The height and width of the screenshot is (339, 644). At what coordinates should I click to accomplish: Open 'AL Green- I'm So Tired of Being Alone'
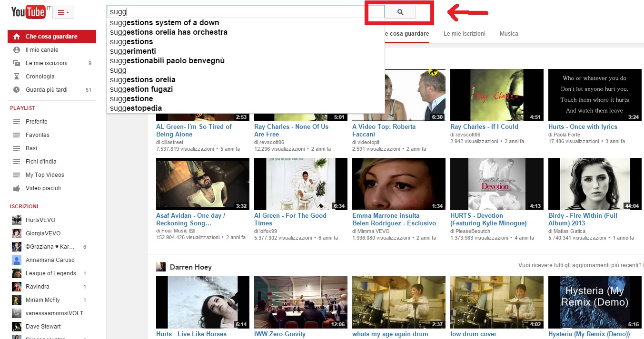[x=194, y=130]
